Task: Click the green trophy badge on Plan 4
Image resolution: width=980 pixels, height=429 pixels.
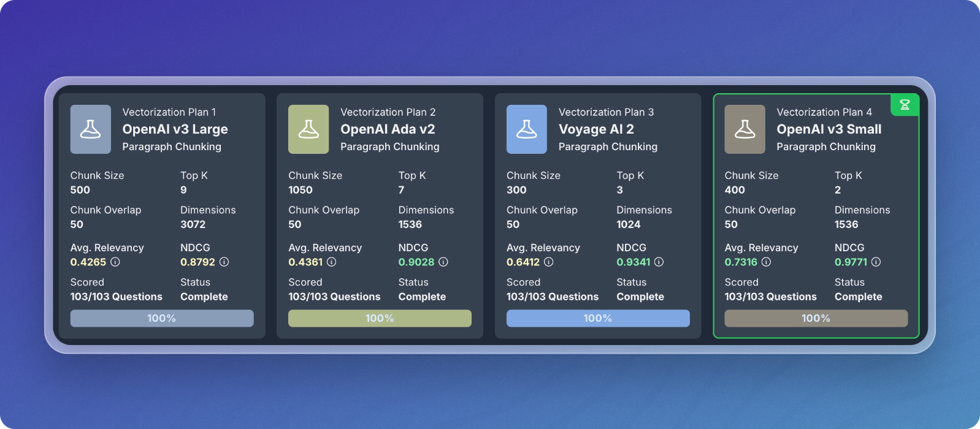Action: (x=905, y=105)
